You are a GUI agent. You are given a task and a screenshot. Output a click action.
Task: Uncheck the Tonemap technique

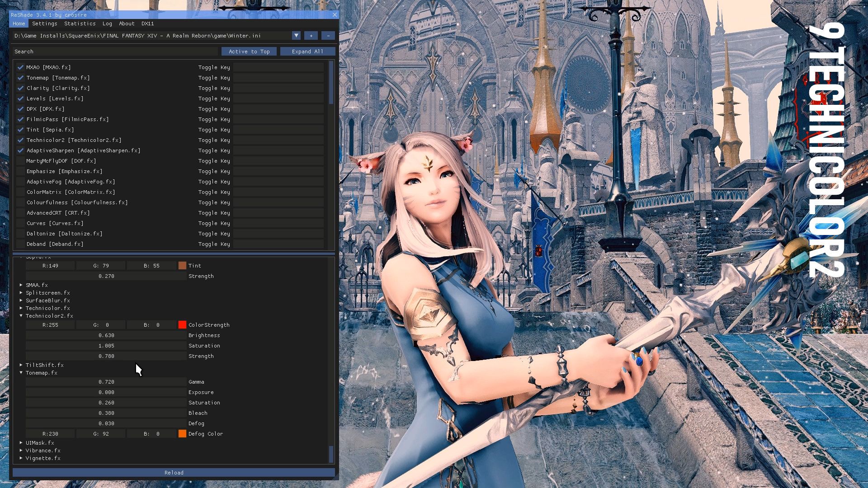click(x=20, y=78)
